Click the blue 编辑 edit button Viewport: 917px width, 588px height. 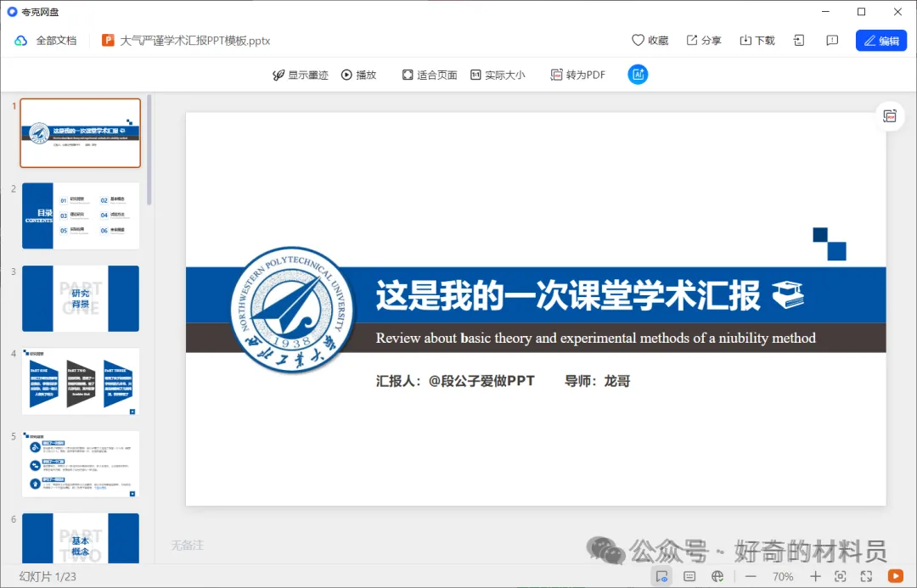881,41
